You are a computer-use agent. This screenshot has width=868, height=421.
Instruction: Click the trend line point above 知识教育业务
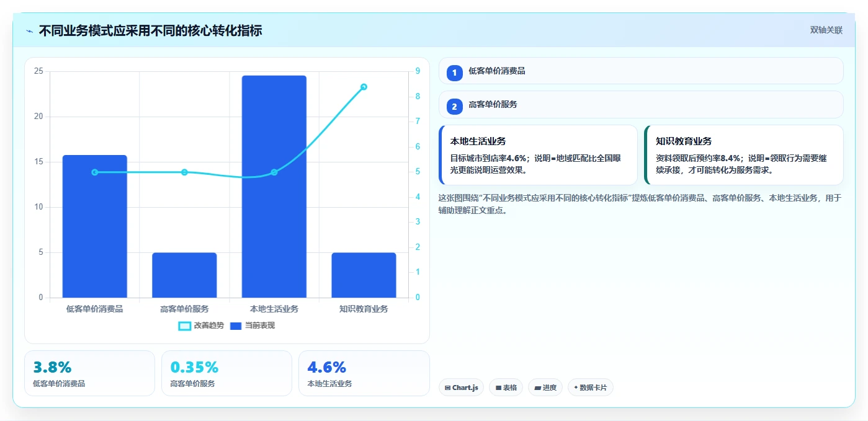point(364,87)
